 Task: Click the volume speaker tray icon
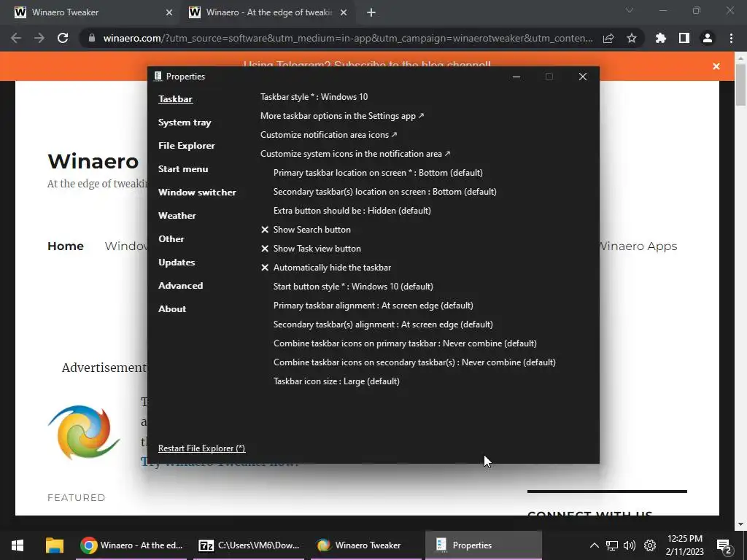pos(630,545)
